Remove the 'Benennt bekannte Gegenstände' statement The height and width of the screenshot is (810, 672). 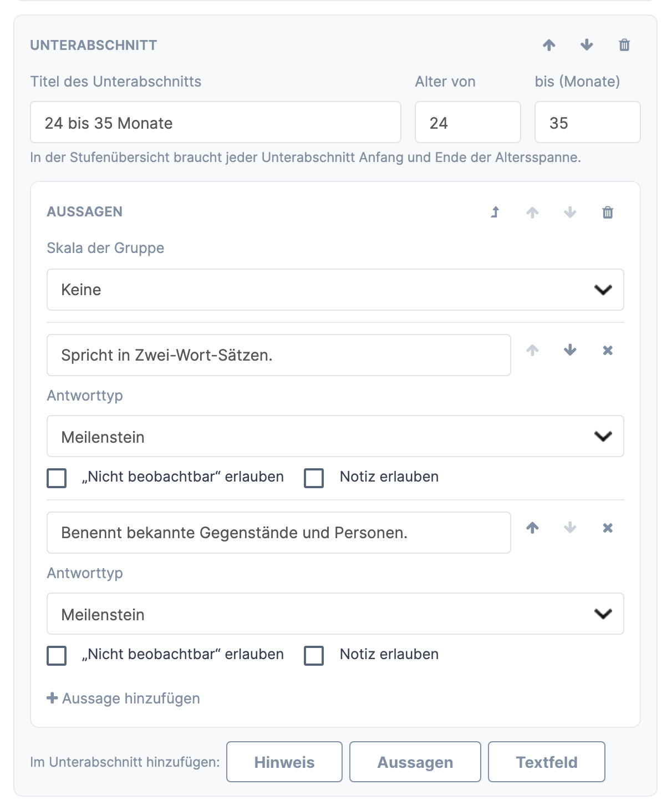tap(608, 528)
